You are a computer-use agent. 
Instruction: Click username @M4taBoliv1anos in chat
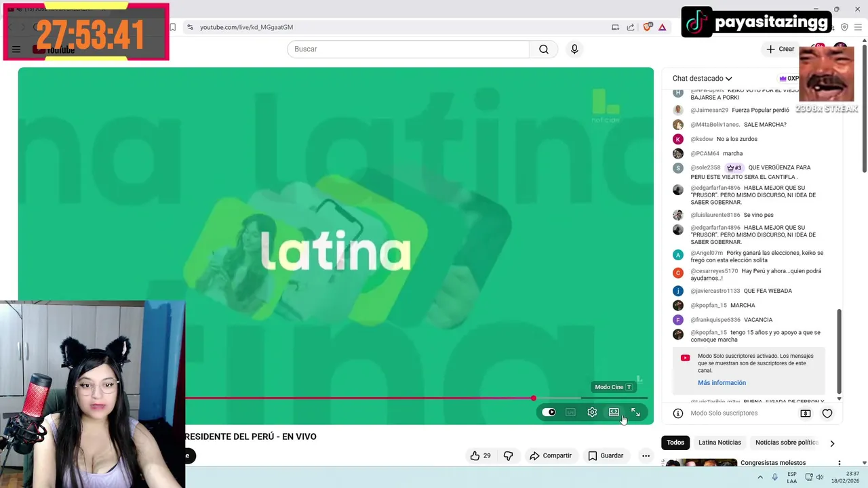click(715, 125)
